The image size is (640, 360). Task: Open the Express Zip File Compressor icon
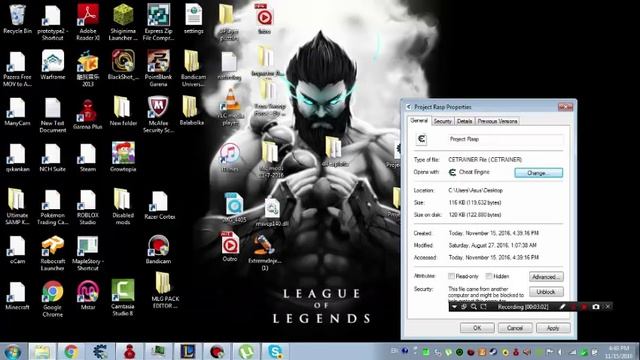(x=158, y=21)
